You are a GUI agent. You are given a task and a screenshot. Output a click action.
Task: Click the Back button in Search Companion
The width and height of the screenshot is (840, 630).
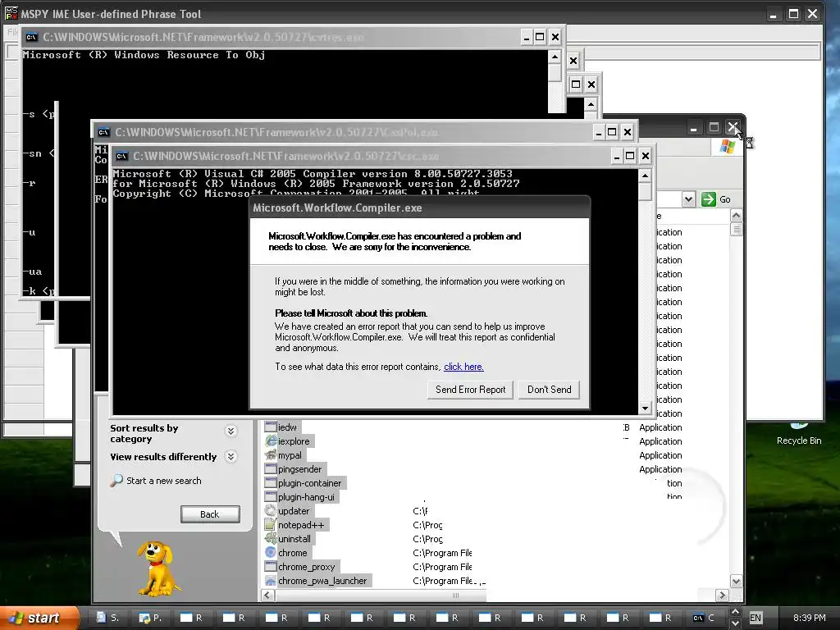(210, 514)
